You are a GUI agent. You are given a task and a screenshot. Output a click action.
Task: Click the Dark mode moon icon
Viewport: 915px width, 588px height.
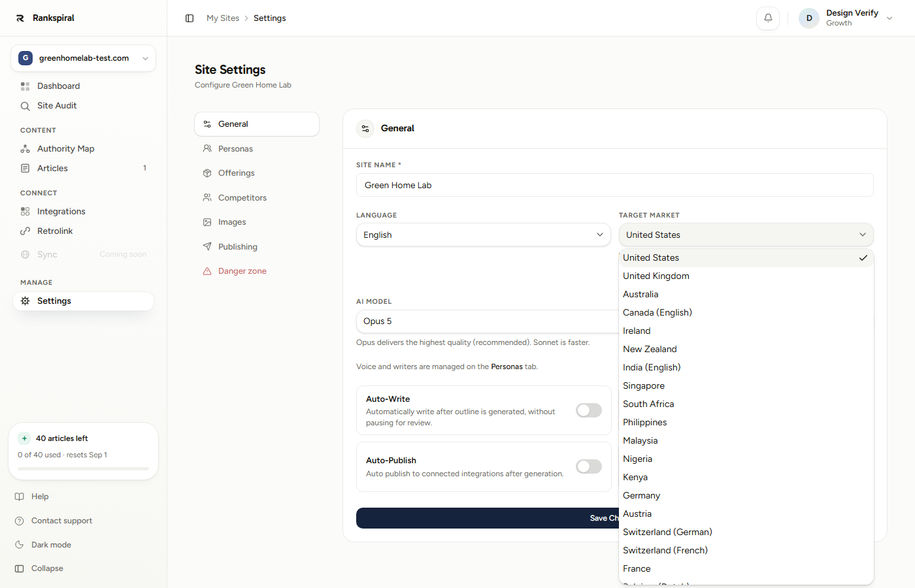[x=20, y=545]
